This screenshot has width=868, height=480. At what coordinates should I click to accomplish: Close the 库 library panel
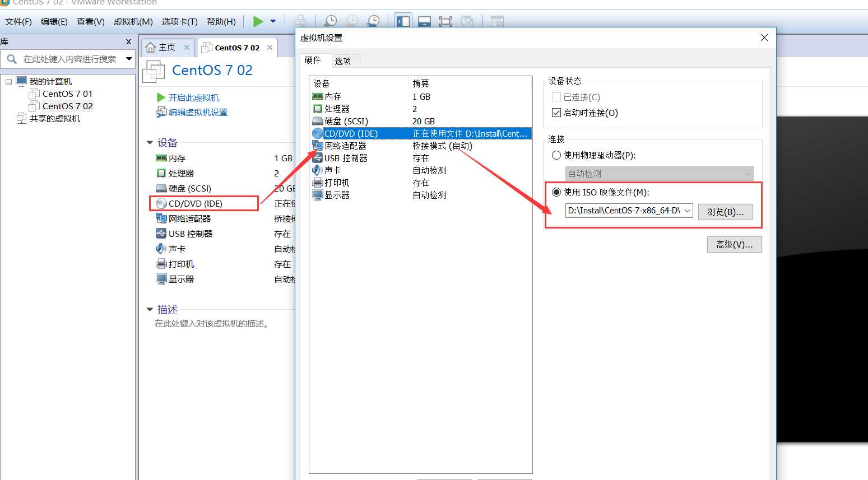128,41
